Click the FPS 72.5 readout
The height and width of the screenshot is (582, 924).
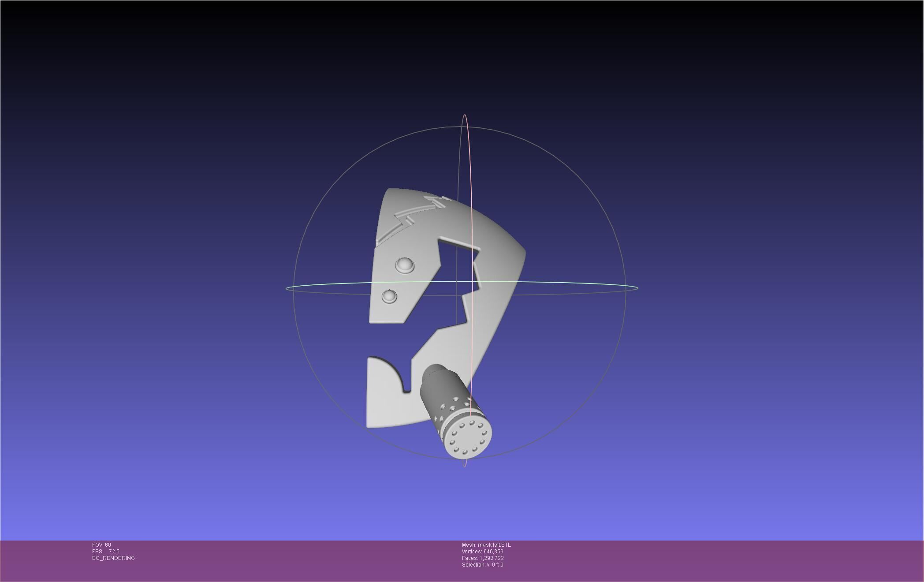(x=106, y=552)
